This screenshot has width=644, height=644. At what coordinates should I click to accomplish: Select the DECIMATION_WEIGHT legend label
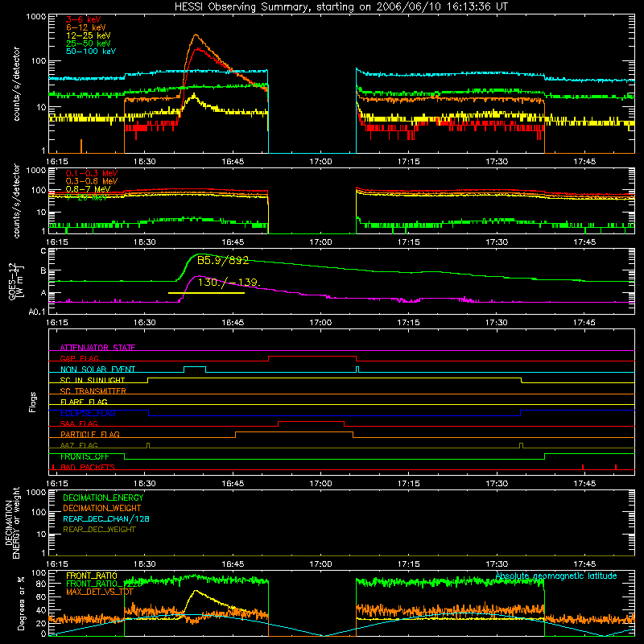102,508
